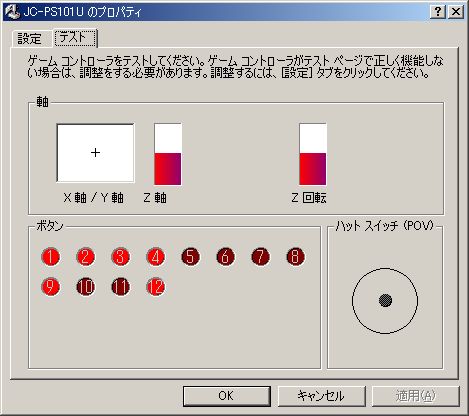Click button indicator 4
Screen dimensions: 469x416
[x=156, y=257]
